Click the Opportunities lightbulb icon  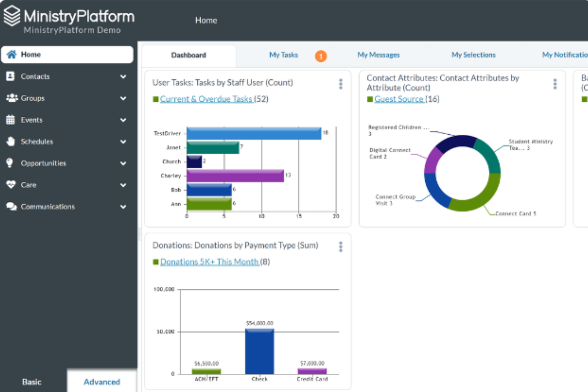point(10,163)
